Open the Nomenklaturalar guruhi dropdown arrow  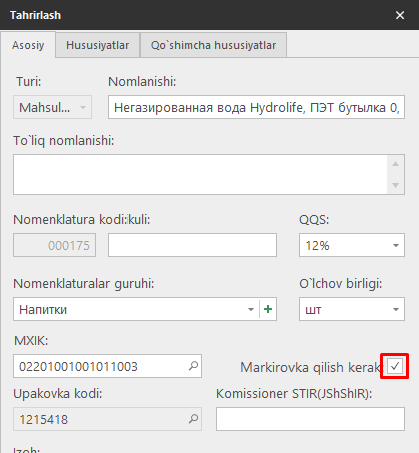[251, 309]
